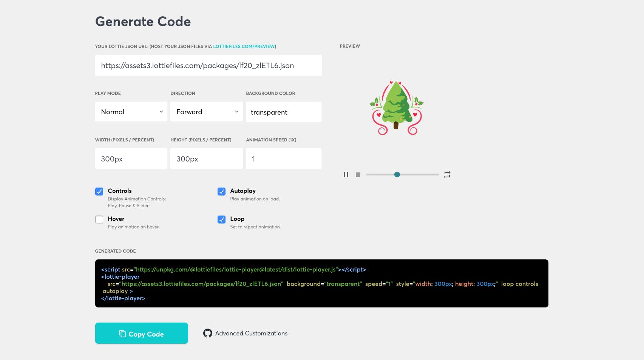Click the copy icon in Copy Code button
The image size is (644, 360).
pyautogui.click(x=122, y=334)
